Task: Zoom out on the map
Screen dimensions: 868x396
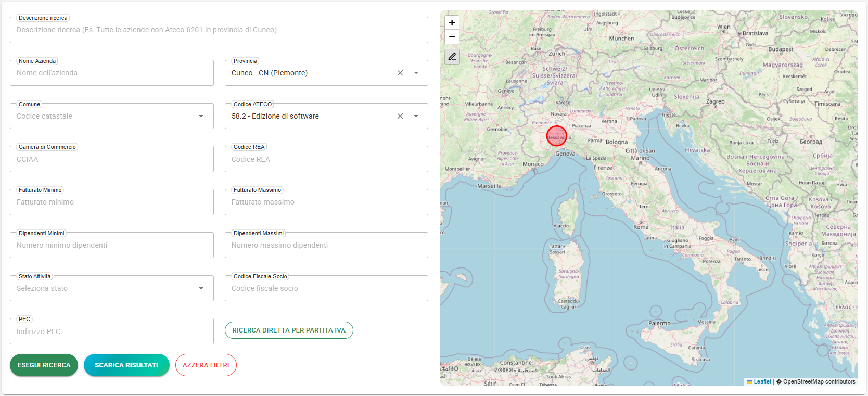Action: tap(452, 37)
